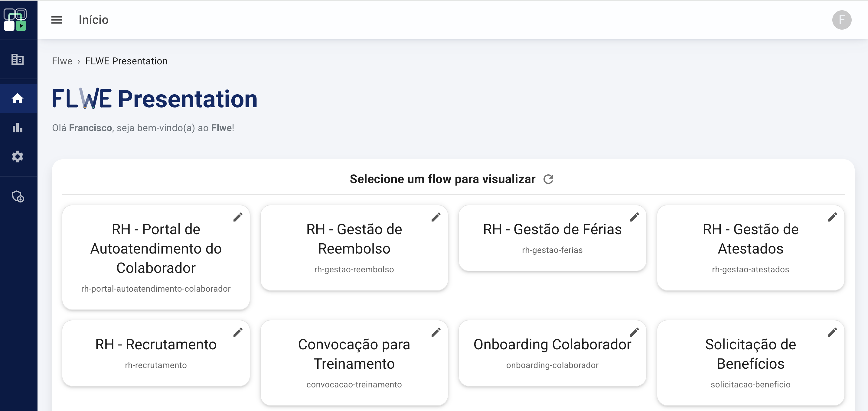Click the Selecione um flow para visualizar heading
Image resolution: width=868 pixels, height=411 pixels.
(442, 179)
